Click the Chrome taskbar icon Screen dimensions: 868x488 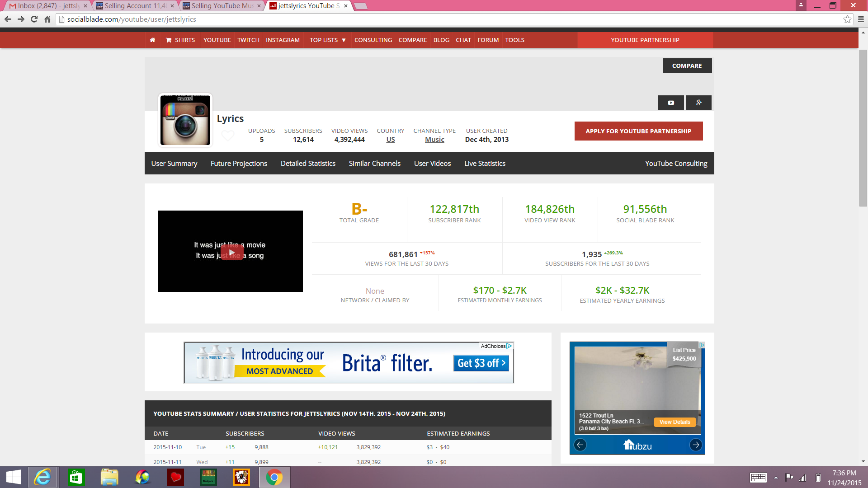[x=274, y=477]
